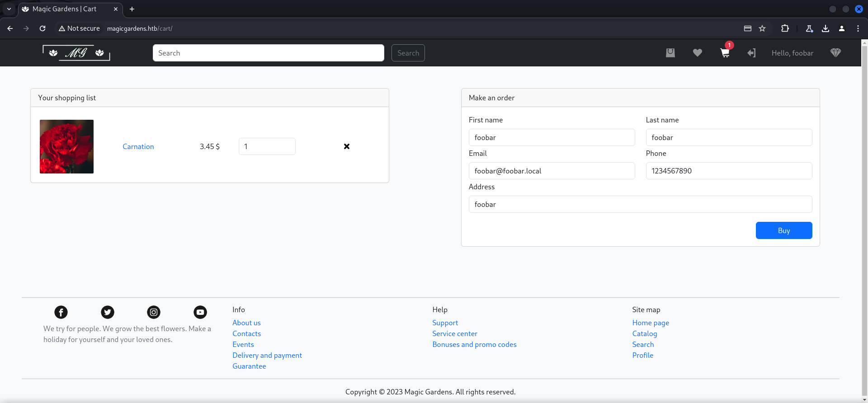Viewport: 868px width, 403px height.
Task: Open the Instagram social icon
Action: 154,312
